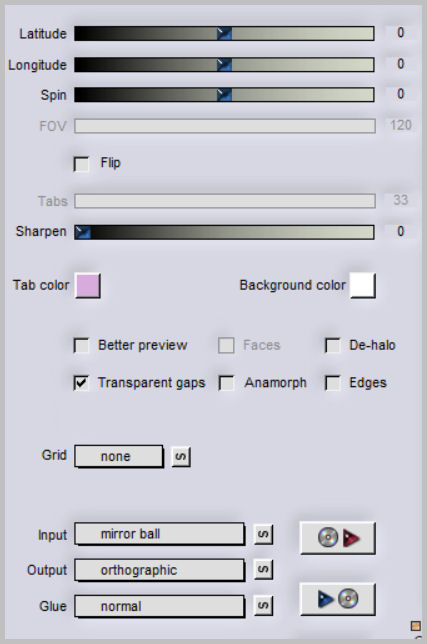The height and width of the screenshot is (644, 427).
Task: Uncheck the Transparent gaps checkbox
Action: (81, 383)
